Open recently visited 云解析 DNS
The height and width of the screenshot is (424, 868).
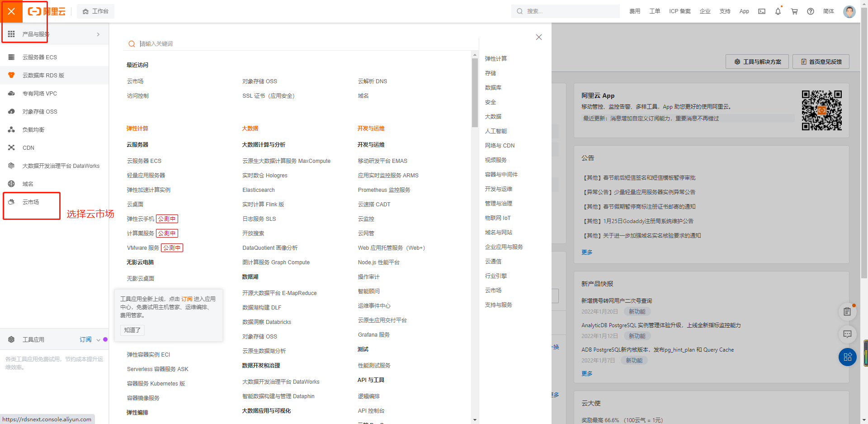373,81
